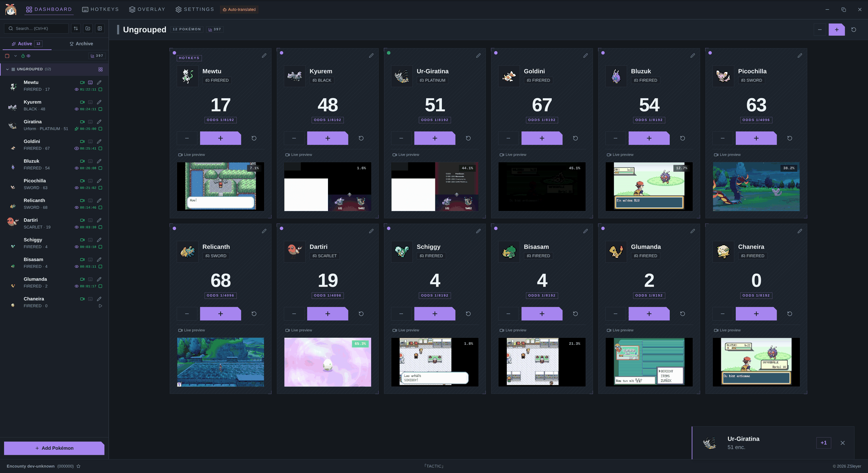
Task: Collapse the UNGROUPED group chevron
Action: (x=7, y=69)
